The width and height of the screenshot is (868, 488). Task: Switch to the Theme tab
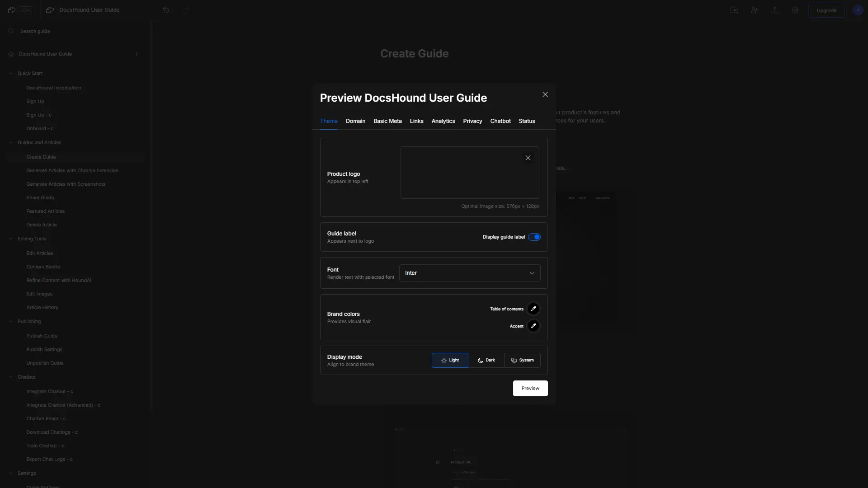tap(329, 121)
